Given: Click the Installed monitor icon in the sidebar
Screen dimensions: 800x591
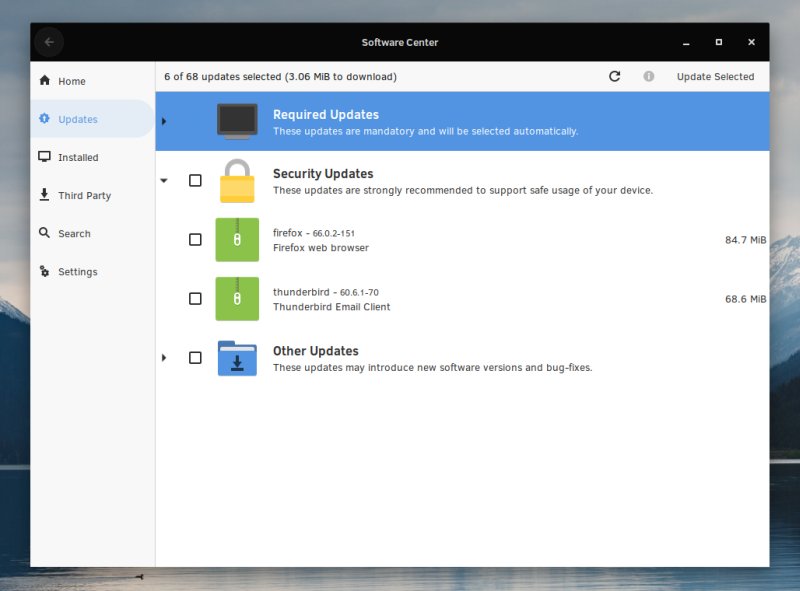Looking at the screenshot, I should (x=45, y=157).
